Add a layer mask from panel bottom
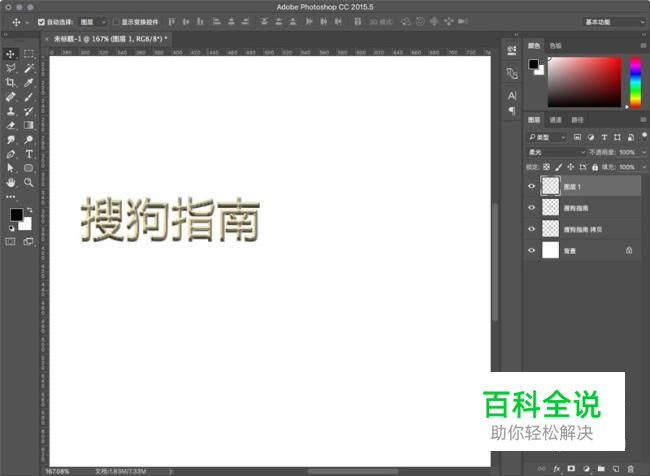650x476 pixels. pos(571,469)
